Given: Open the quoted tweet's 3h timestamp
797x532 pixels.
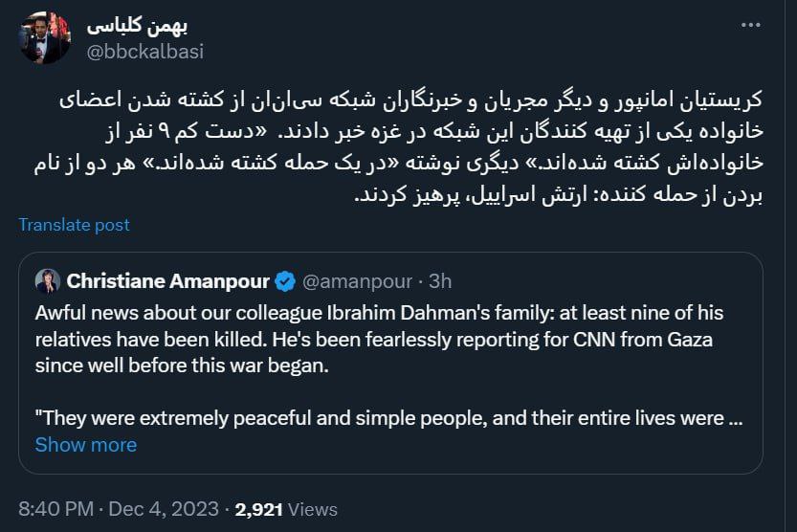Looking at the screenshot, I should pyautogui.click(x=440, y=281).
